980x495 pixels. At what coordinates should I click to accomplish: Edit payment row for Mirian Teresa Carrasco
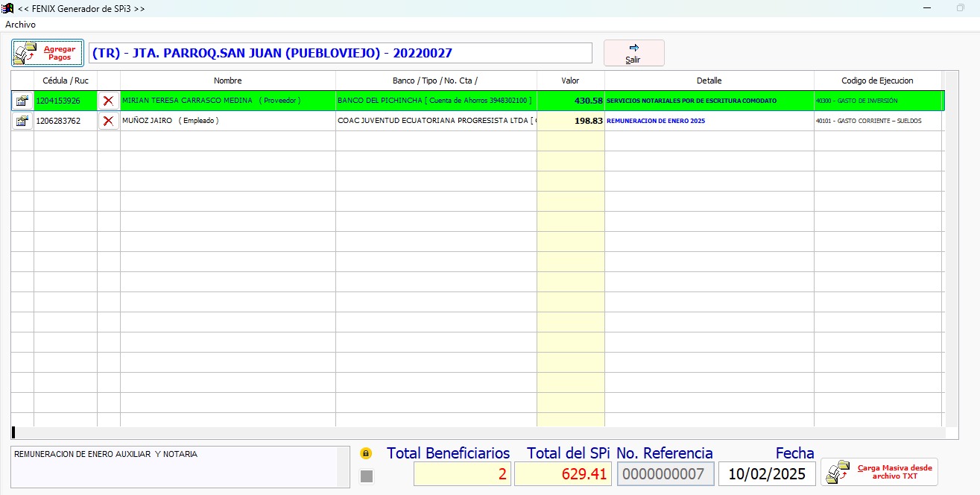(22, 101)
